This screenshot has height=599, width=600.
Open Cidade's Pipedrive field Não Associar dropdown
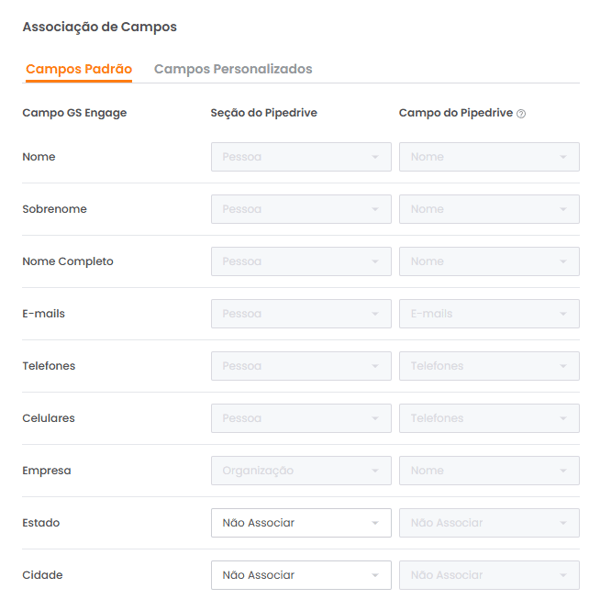pyautogui.click(x=489, y=575)
